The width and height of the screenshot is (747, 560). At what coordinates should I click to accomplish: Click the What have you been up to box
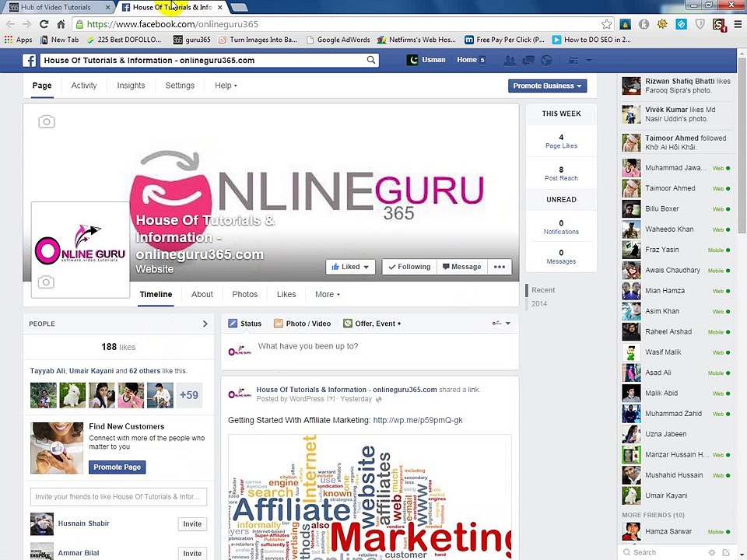(x=370, y=352)
